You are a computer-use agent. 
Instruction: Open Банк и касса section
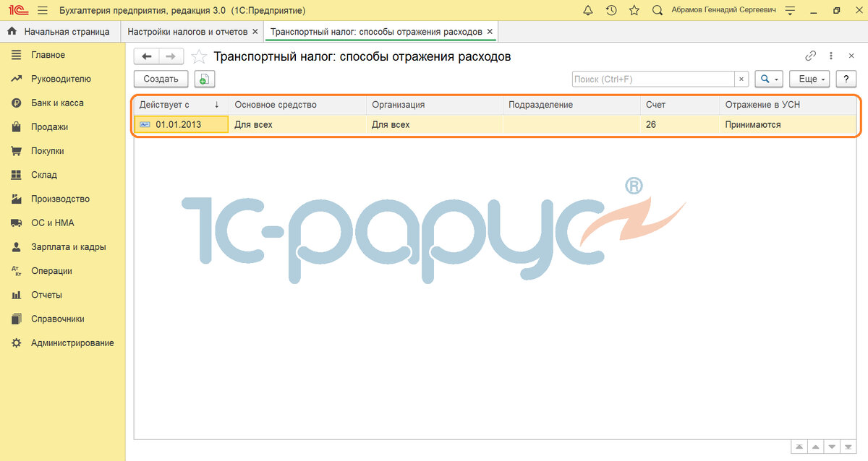click(62, 103)
